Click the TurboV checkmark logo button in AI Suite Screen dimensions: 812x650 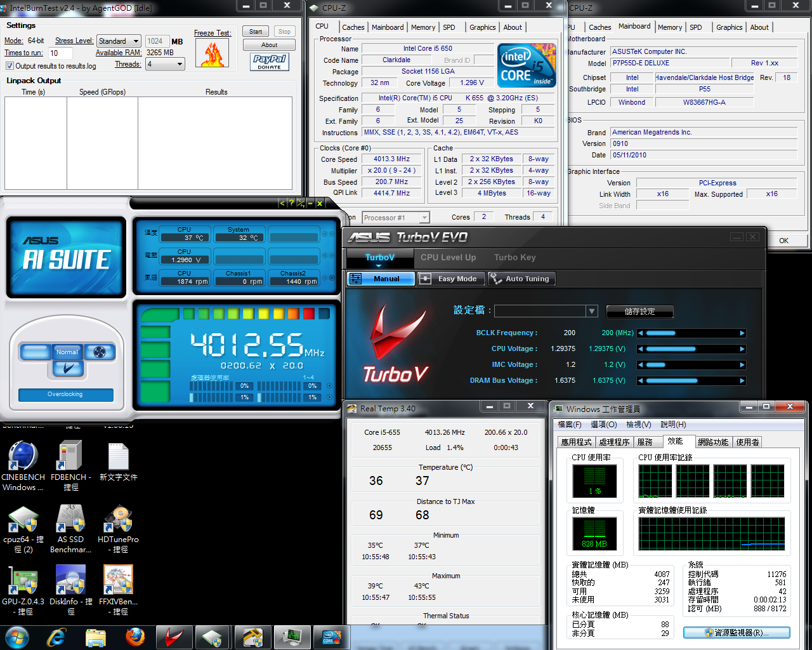coord(68,368)
